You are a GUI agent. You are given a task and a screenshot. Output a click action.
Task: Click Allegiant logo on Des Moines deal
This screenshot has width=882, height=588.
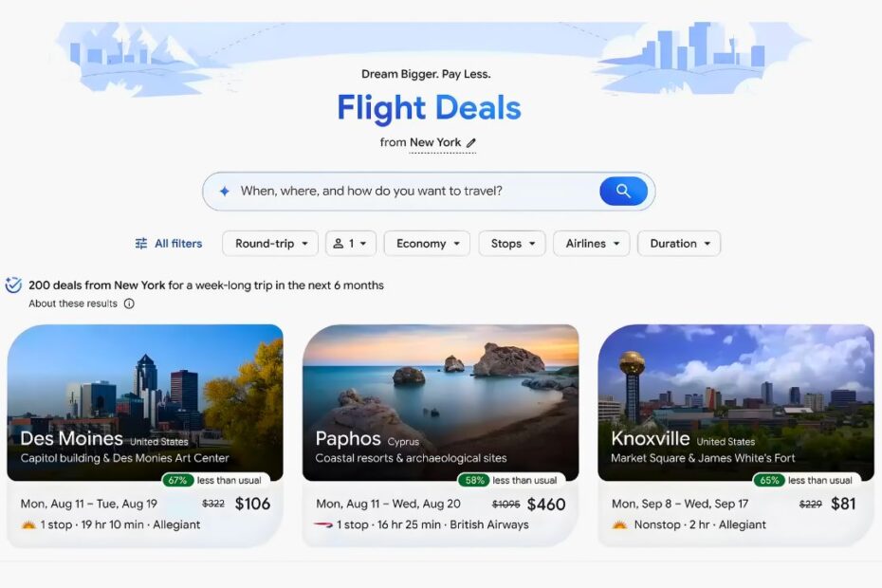[28, 525]
